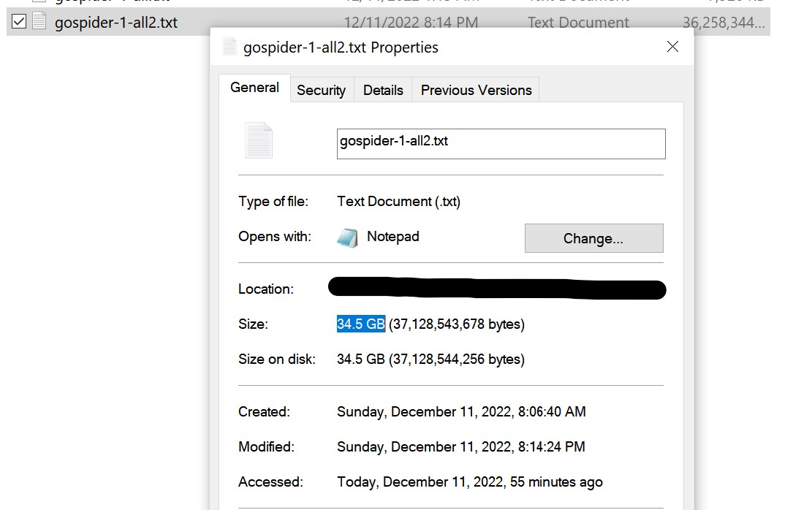Open the Change... application picker
The width and height of the screenshot is (812, 510).
pos(593,238)
